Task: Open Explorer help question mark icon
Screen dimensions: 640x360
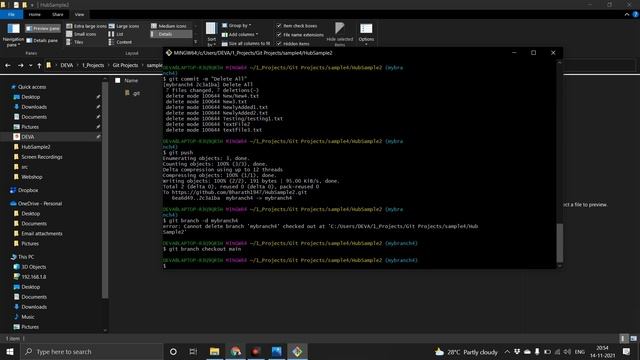Action: coord(636,14)
